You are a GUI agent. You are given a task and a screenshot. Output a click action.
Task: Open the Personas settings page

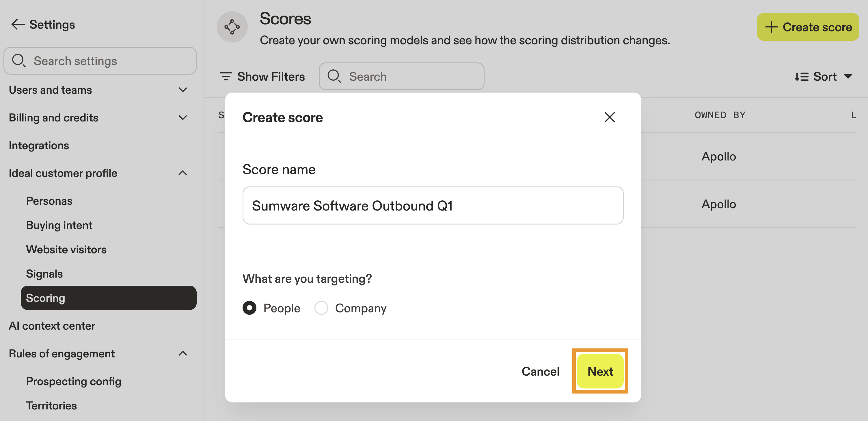coord(49,201)
